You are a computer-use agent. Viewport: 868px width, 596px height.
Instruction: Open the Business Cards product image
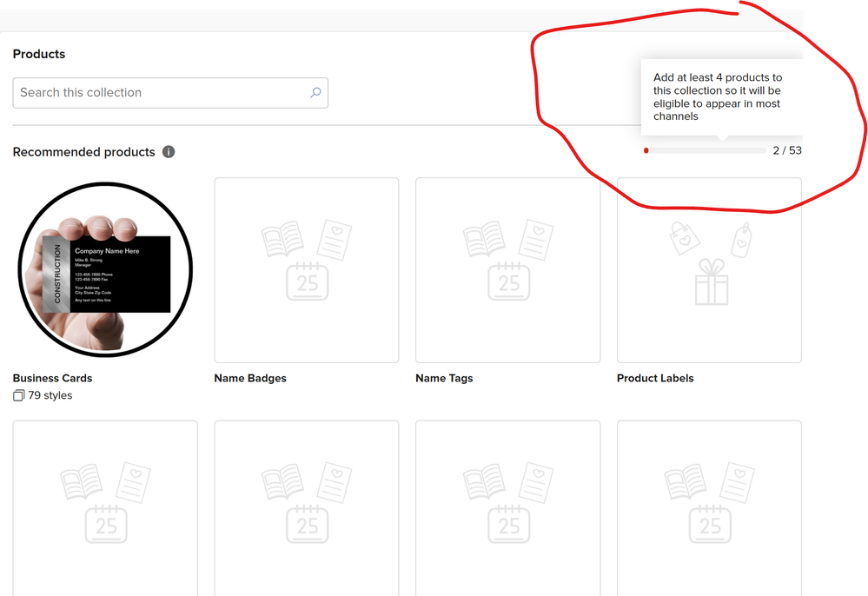[x=105, y=270]
